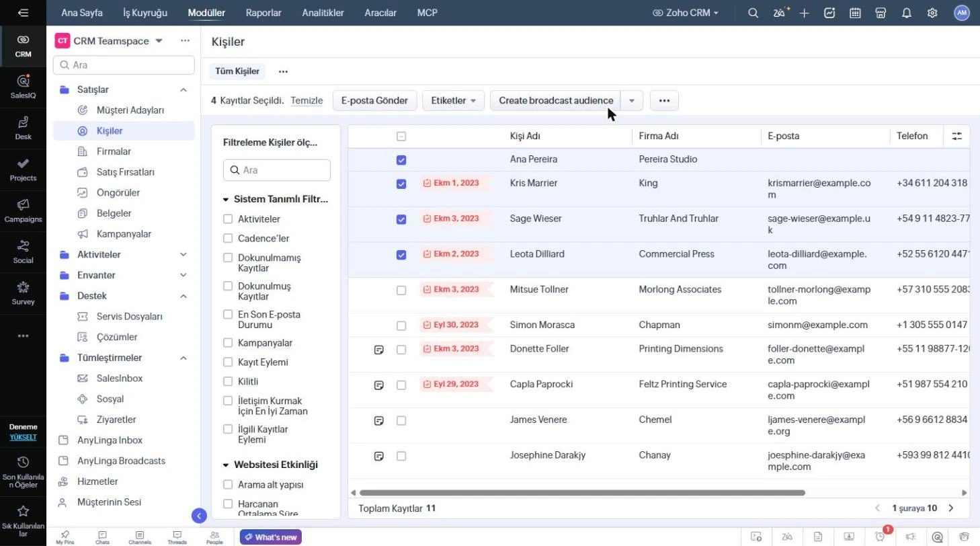This screenshot has height=546, width=980.
Task: Open note icon on Donette Foller row
Action: click(379, 350)
